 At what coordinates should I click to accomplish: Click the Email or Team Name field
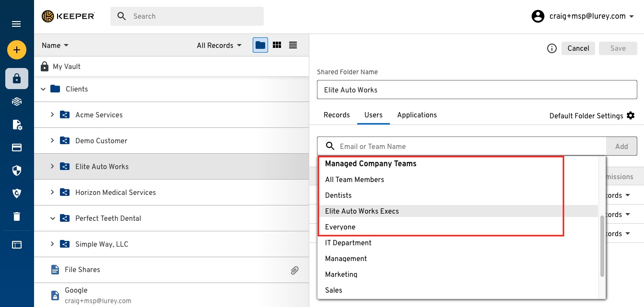[462, 147]
